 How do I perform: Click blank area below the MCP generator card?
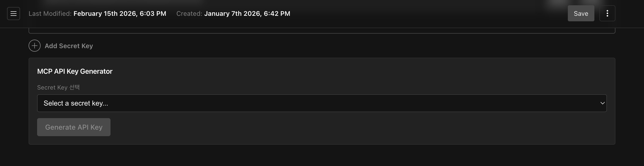[x=322, y=155]
